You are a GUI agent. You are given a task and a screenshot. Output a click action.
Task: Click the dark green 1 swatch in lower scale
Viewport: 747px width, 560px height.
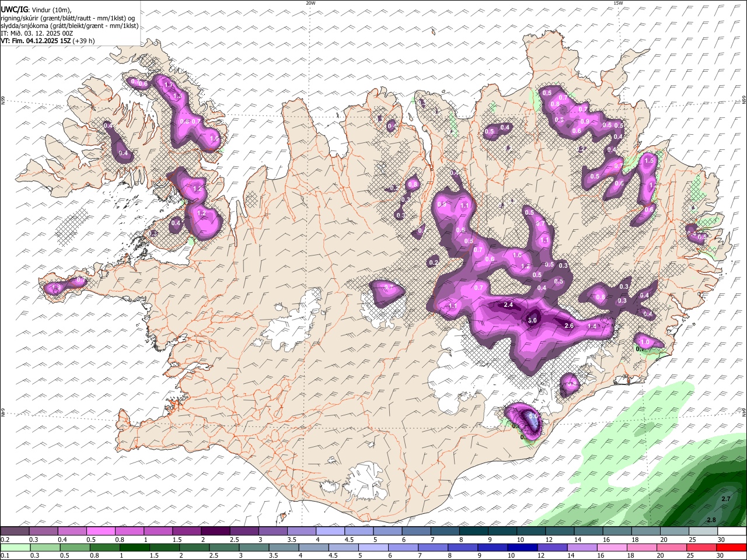pos(134,548)
